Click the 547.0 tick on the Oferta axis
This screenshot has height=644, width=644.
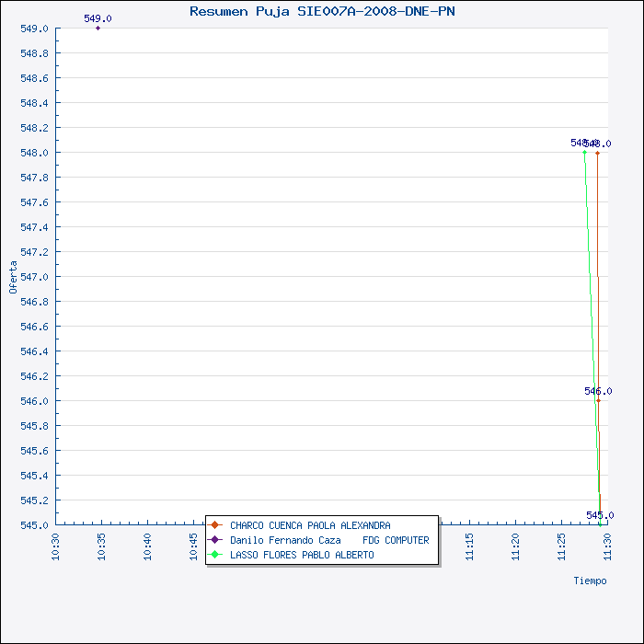click(x=34, y=277)
